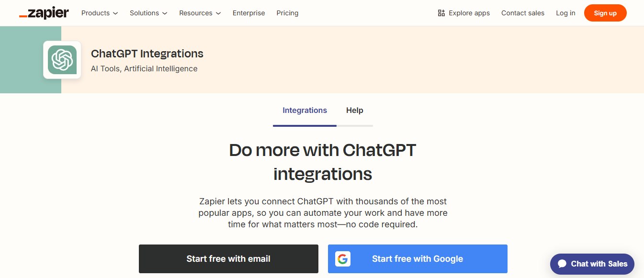
Task: Click the Contact sales link
Action: (522, 13)
